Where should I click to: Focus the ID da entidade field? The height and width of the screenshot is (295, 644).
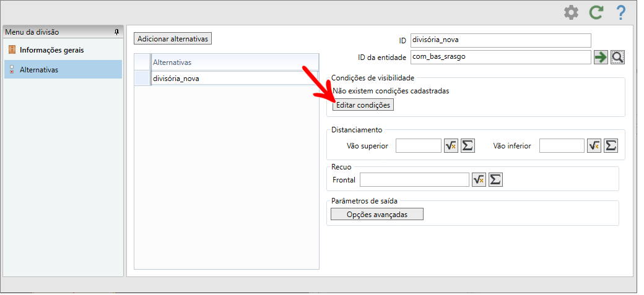point(501,58)
